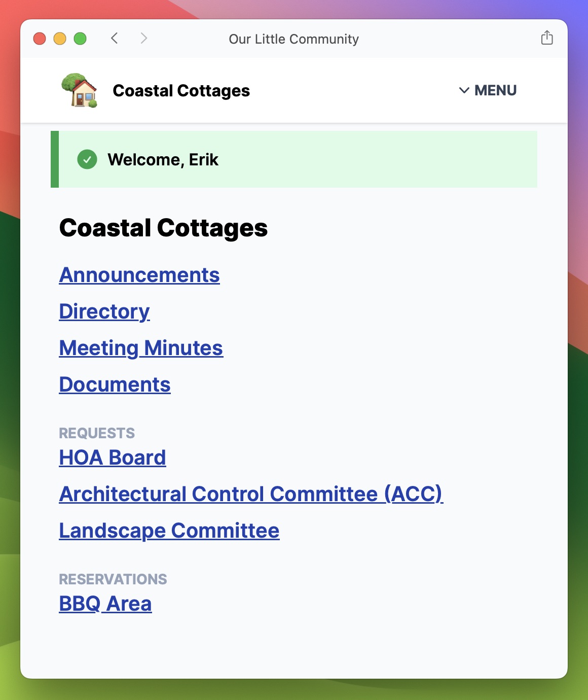The height and width of the screenshot is (700, 588).
Task: Go back using the left chevron
Action: (x=115, y=39)
